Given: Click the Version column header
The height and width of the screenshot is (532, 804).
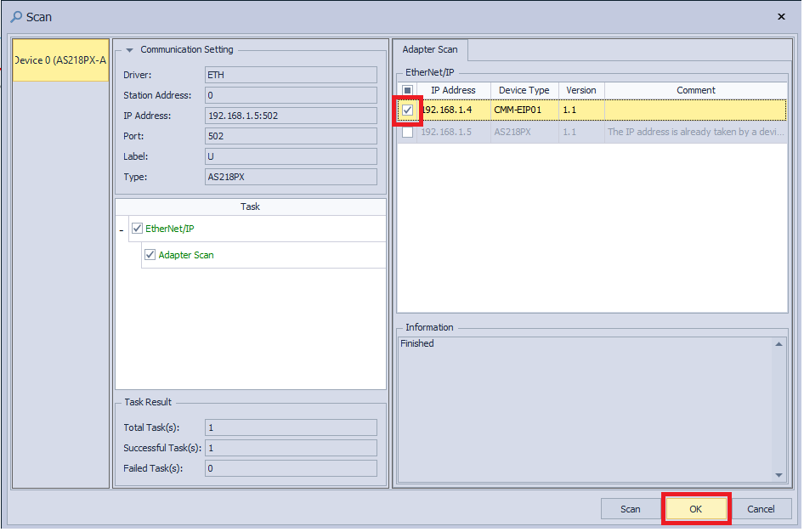Looking at the screenshot, I should [x=581, y=90].
